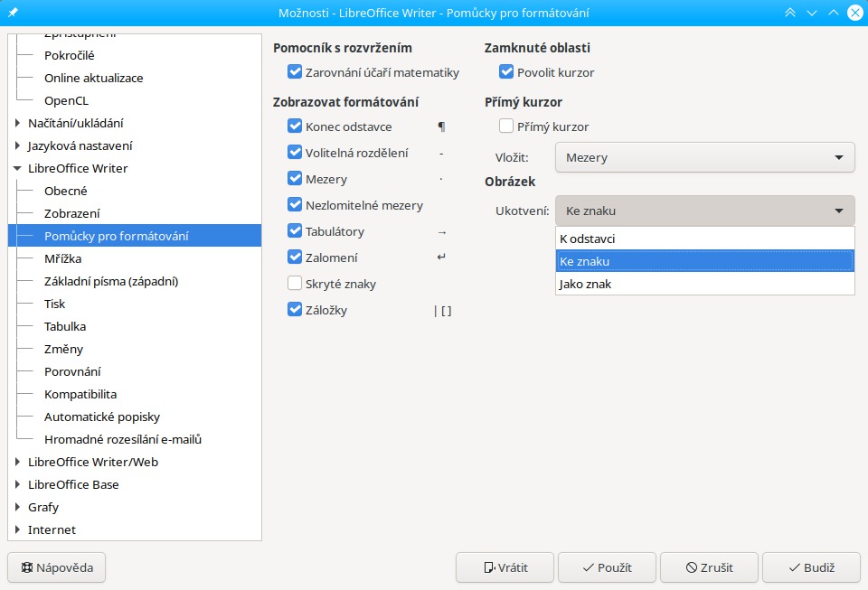Image resolution: width=868 pixels, height=590 pixels.
Task: Expand the Internet tree node
Action: [x=17, y=529]
